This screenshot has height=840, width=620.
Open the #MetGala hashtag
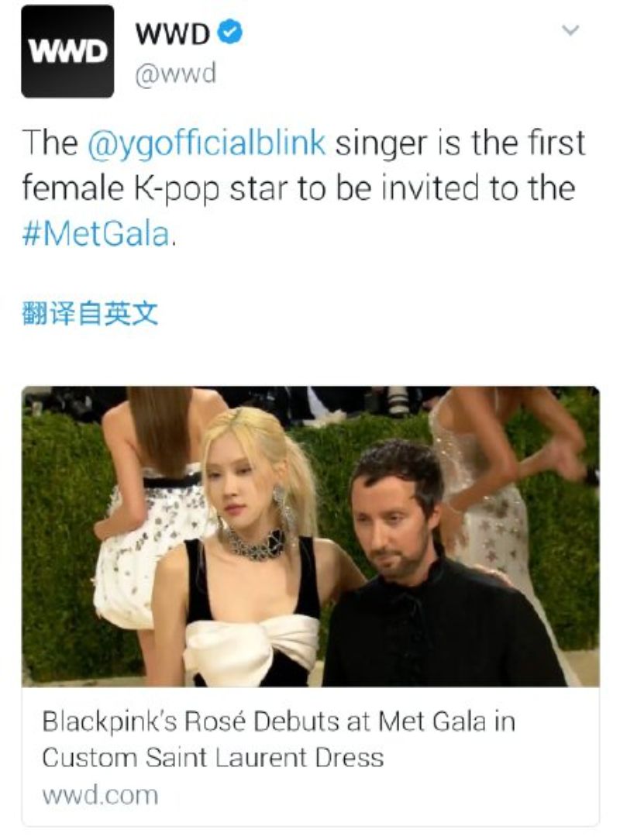(96, 234)
